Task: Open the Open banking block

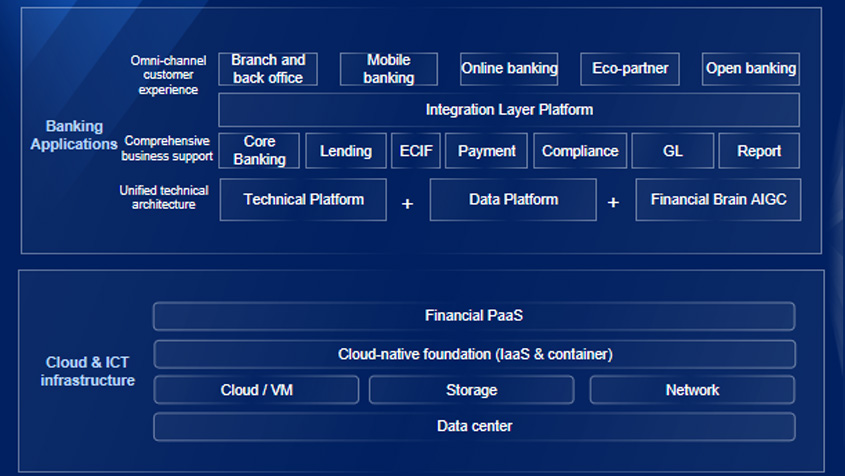Action: pos(750,69)
